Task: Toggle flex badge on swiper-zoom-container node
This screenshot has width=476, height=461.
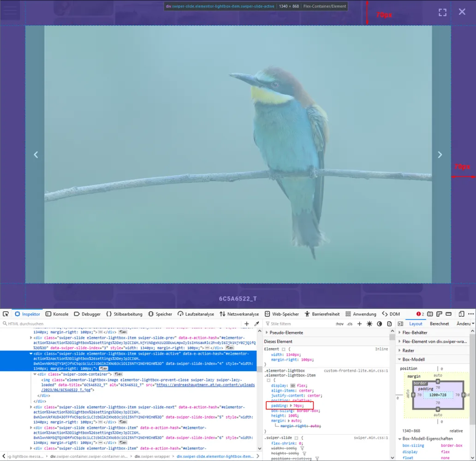Action: point(118,374)
